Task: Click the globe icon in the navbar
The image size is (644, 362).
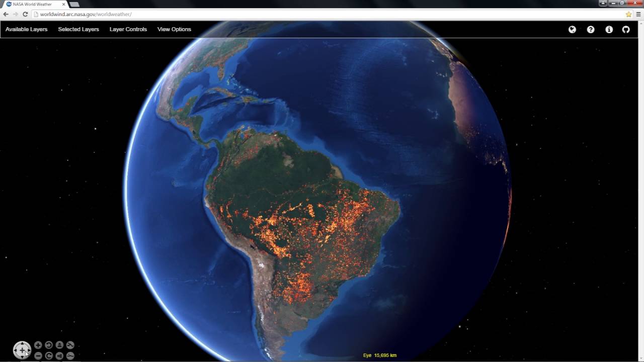Action: (572, 30)
